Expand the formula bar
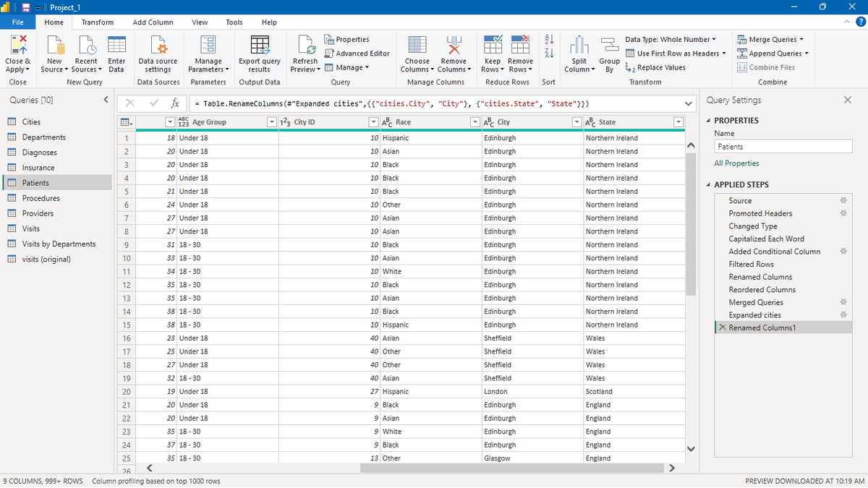 pyautogui.click(x=689, y=103)
